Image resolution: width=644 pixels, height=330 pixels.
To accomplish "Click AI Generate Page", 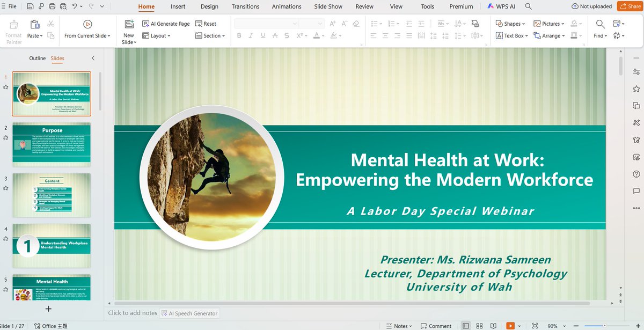I will pos(166,24).
